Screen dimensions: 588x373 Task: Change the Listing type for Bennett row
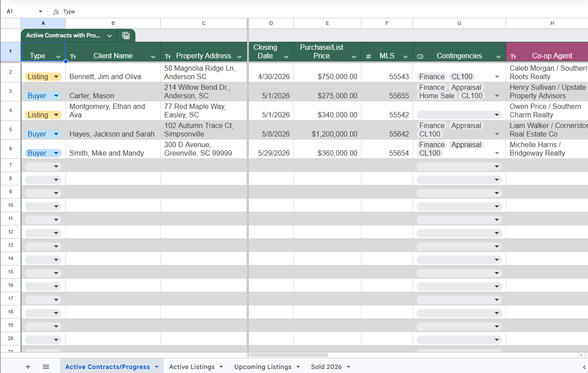point(43,76)
